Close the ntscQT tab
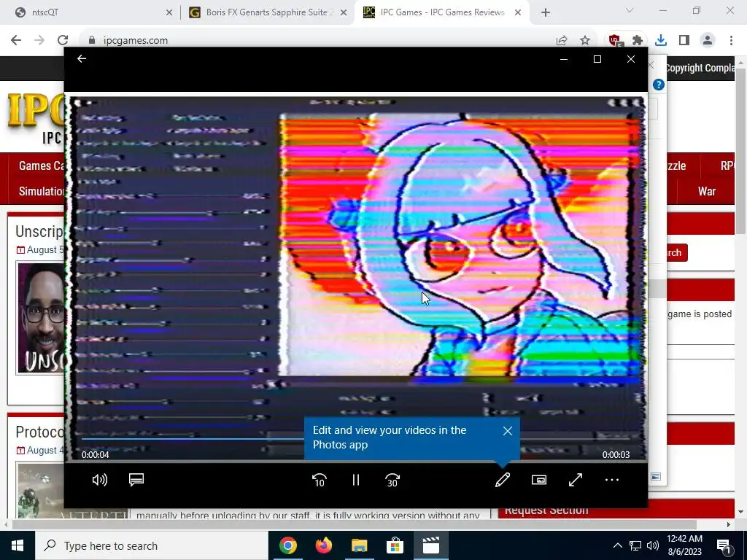 coord(169,13)
